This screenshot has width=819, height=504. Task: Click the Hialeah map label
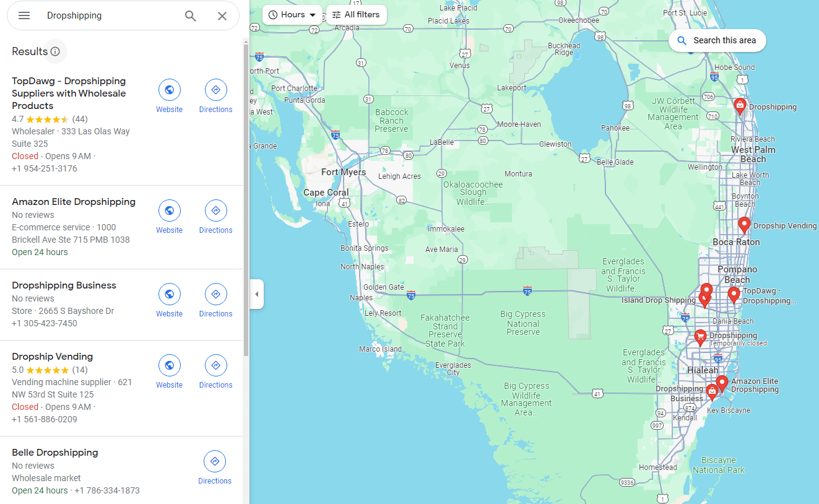(703, 370)
